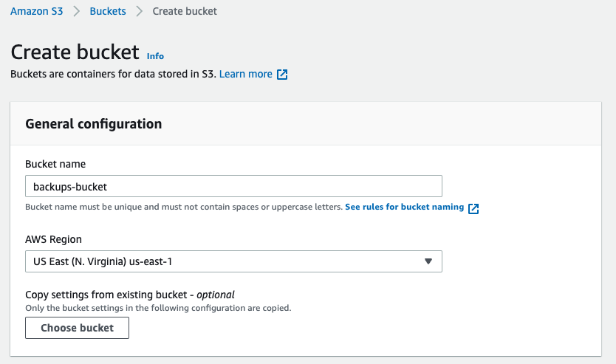Open the US East (N. Virginia) region selector
The width and height of the screenshot is (616, 364).
pos(233,262)
